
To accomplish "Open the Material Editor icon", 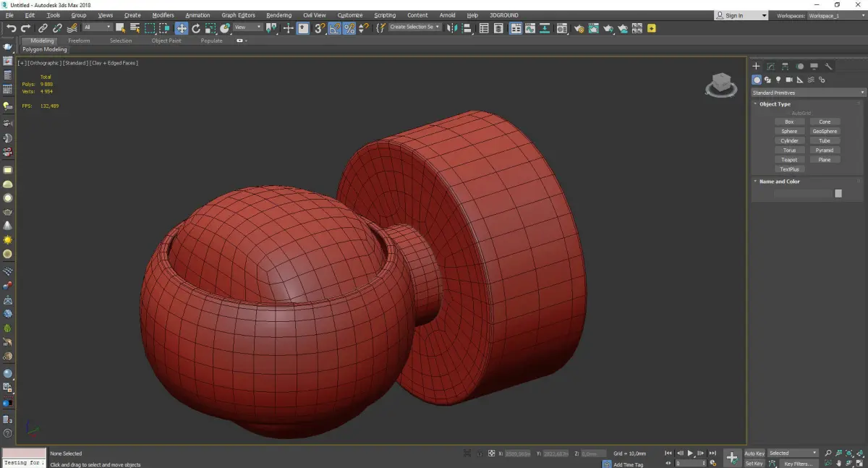I will coord(561,28).
